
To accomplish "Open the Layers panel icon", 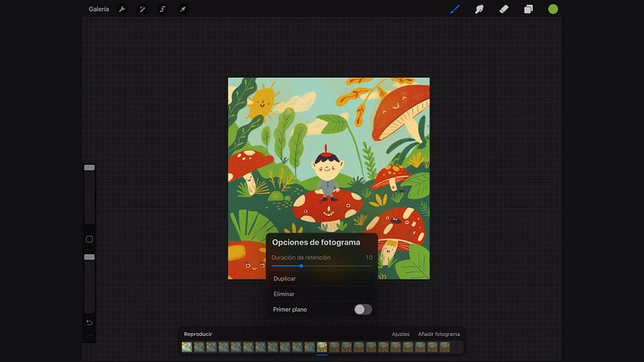I will [529, 9].
